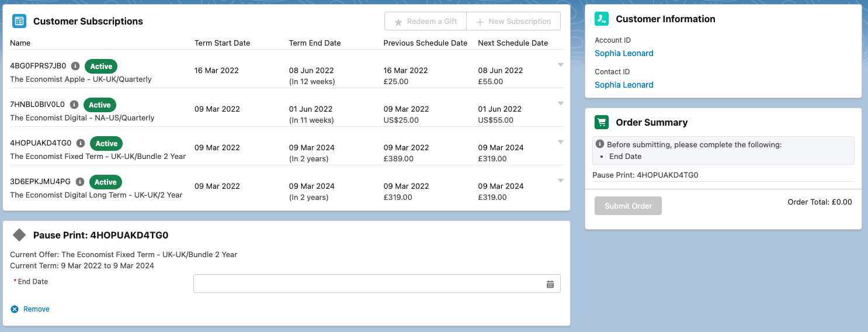Open Sophia Leonard Contact ID link
The image size is (868, 332).
click(x=624, y=85)
